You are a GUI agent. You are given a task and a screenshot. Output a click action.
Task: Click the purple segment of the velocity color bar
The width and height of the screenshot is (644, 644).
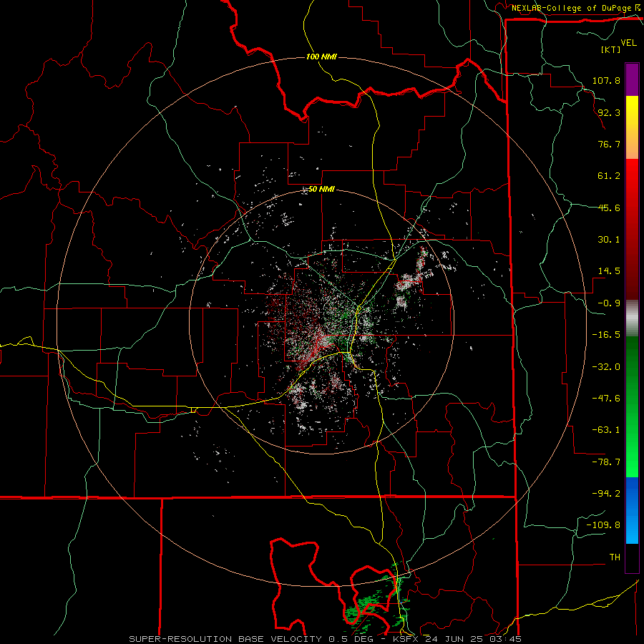coord(632,80)
